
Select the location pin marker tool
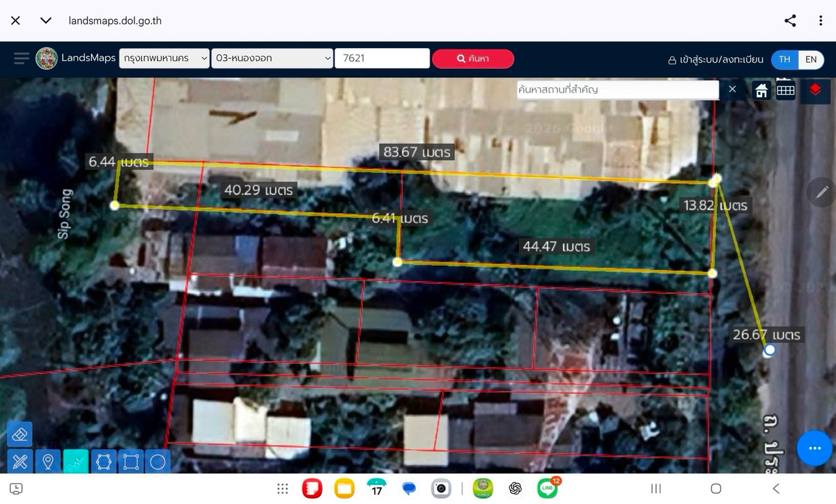tap(48, 461)
